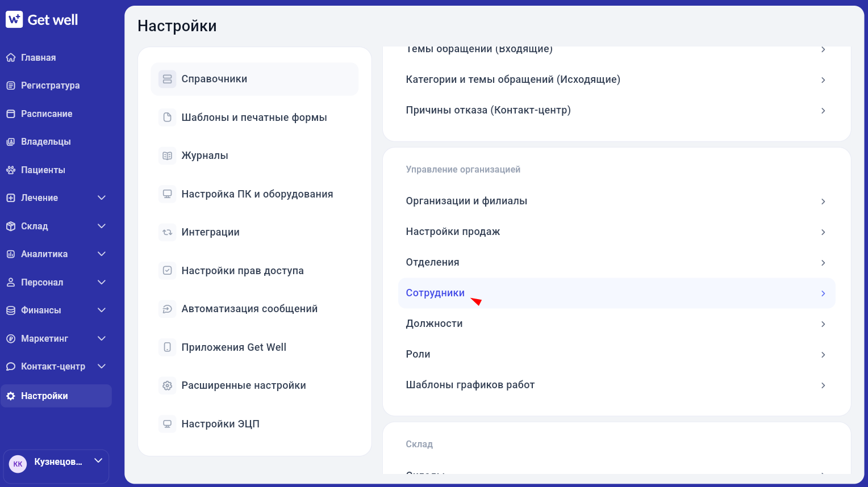The width and height of the screenshot is (868, 487).
Task: Click the Контакт-центр chat bubble icon
Action: coord(11,367)
